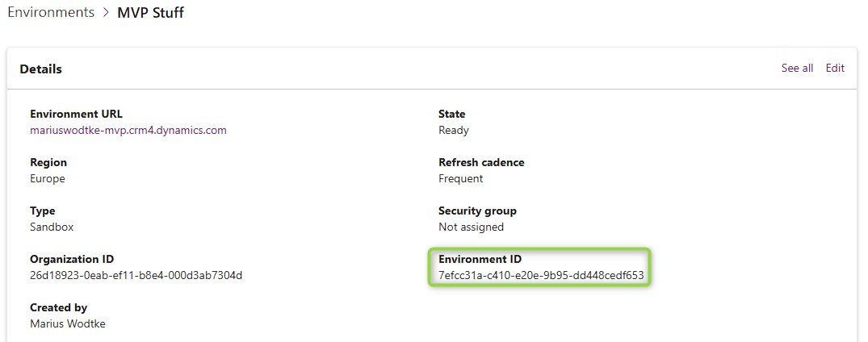868x342 pixels.
Task: Click the Ready state value
Action: click(453, 130)
